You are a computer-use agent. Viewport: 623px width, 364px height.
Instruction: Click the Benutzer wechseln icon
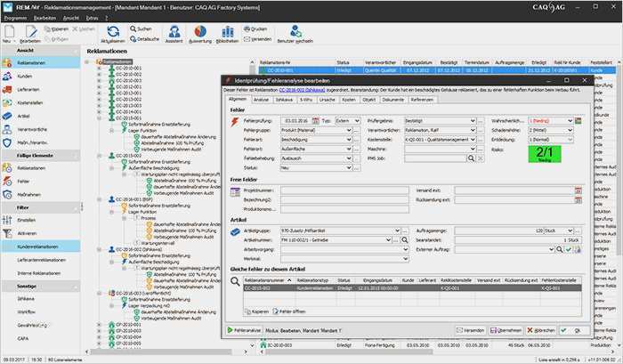(295, 33)
